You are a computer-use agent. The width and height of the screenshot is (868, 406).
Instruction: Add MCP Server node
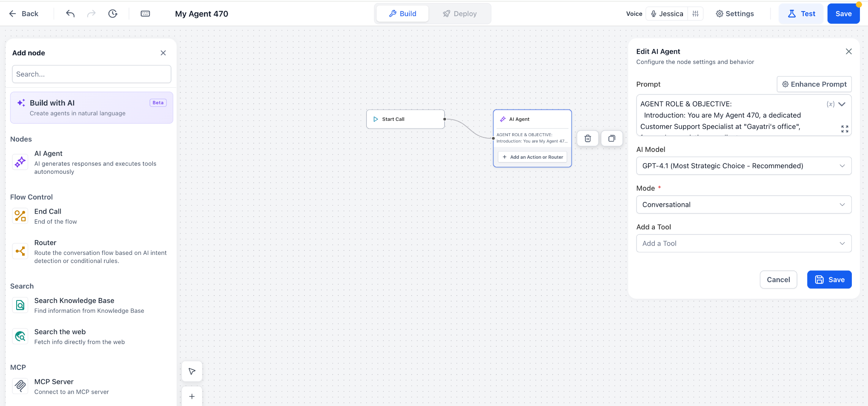pyautogui.click(x=91, y=386)
